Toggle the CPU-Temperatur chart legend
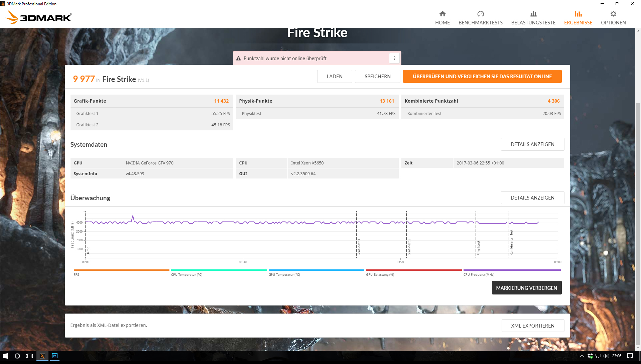The height and width of the screenshot is (364, 641). click(219, 272)
